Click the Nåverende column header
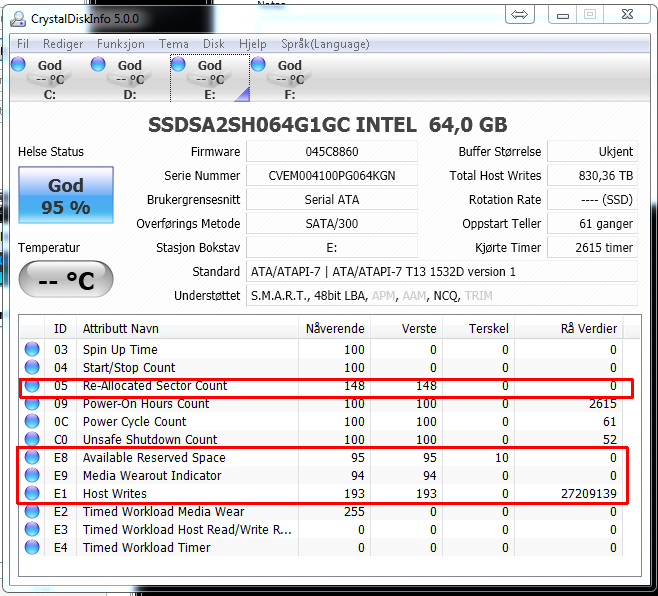The height and width of the screenshot is (596, 658). coord(334,329)
